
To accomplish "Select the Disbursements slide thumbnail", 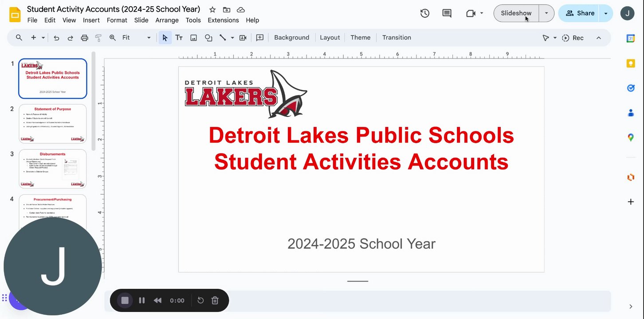I will point(53,169).
